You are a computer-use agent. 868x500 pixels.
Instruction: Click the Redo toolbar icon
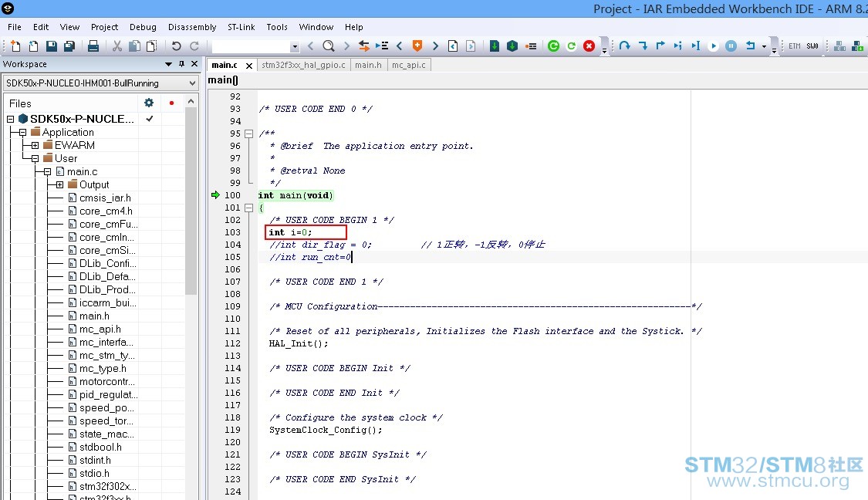pos(194,46)
